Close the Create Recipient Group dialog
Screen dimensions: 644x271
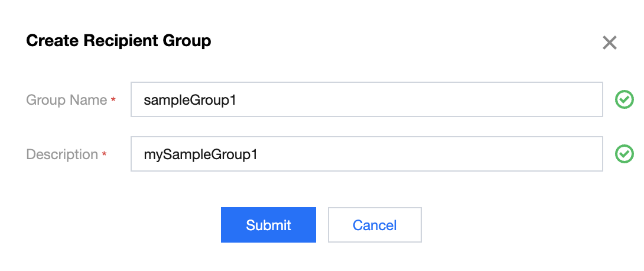[x=609, y=43]
